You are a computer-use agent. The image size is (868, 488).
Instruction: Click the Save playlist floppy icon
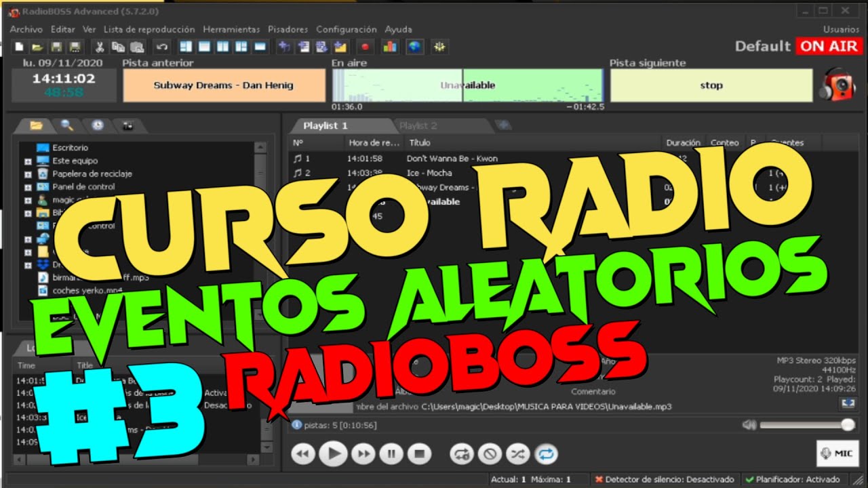(56, 47)
